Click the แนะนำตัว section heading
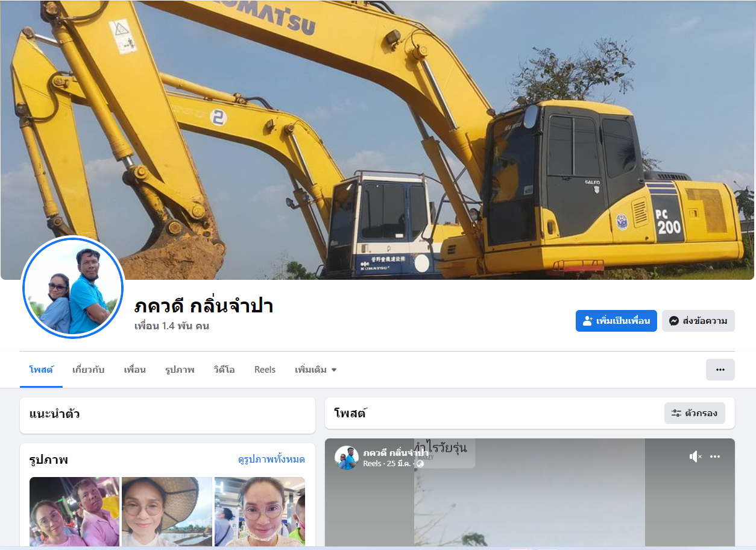The height and width of the screenshot is (550, 756). point(55,414)
